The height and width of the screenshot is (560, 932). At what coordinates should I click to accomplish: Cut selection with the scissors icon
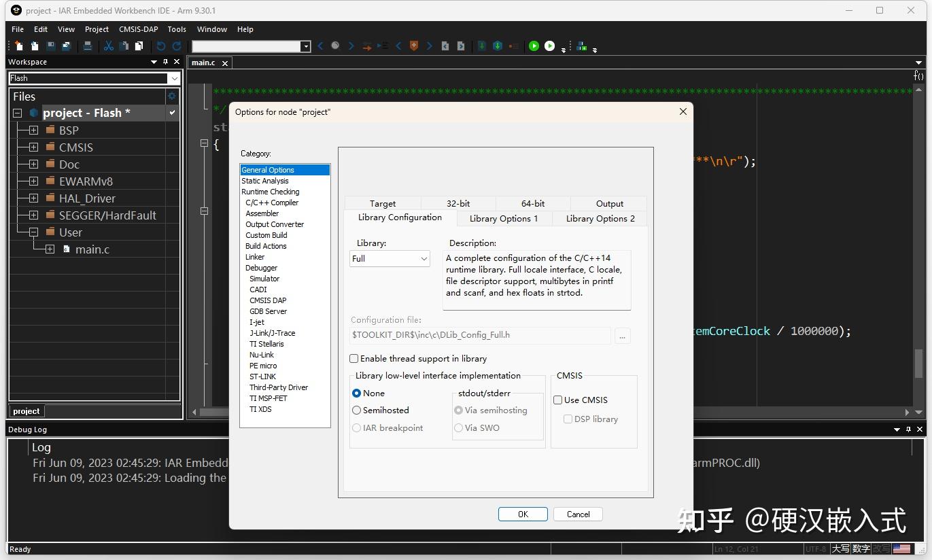pyautogui.click(x=109, y=46)
